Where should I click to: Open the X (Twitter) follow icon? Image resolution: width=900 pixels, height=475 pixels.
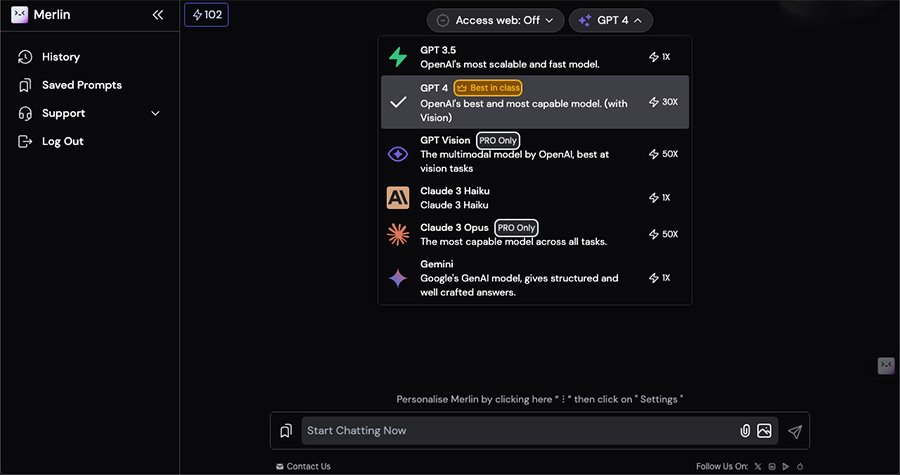[x=757, y=467]
